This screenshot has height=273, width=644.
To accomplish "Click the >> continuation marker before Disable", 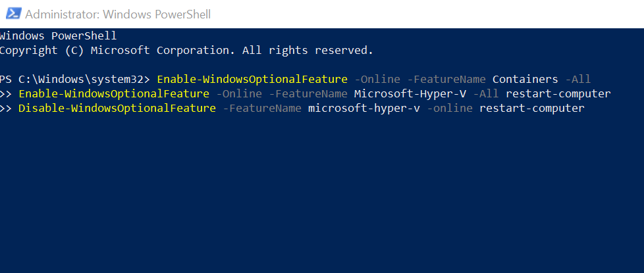I will point(6,109).
